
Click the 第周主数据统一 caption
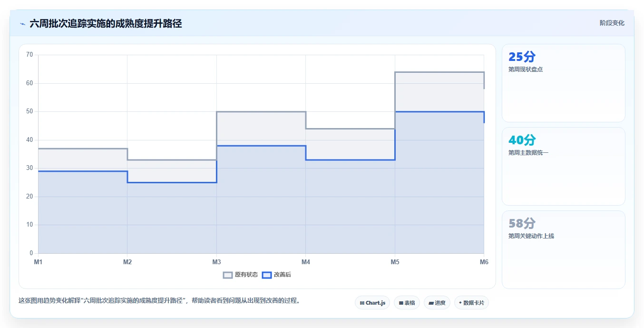pyautogui.click(x=528, y=153)
